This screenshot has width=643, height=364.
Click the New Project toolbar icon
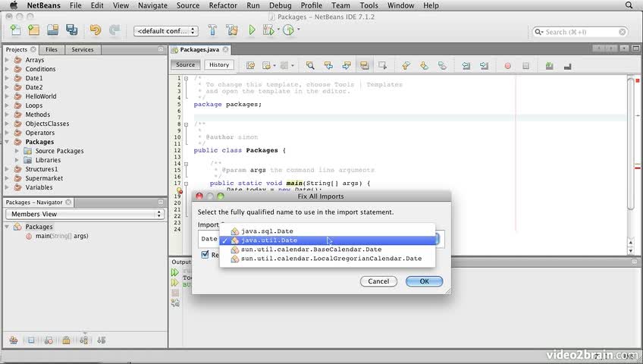coord(33,30)
